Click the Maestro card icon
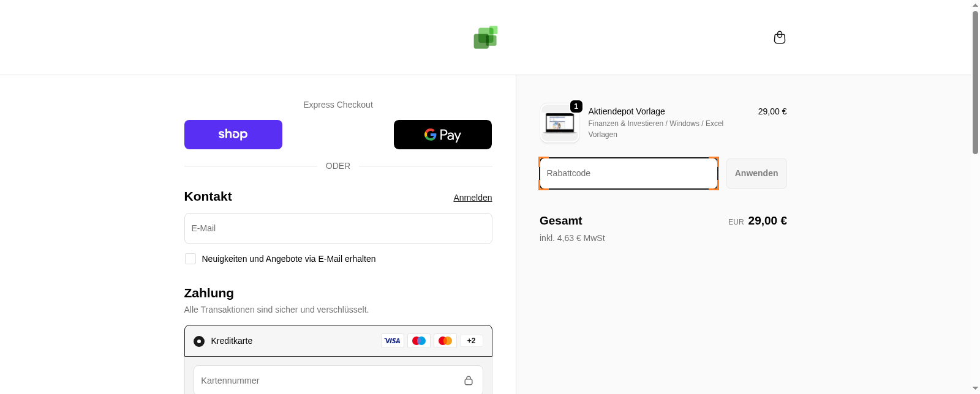980x394 pixels. [x=419, y=341]
